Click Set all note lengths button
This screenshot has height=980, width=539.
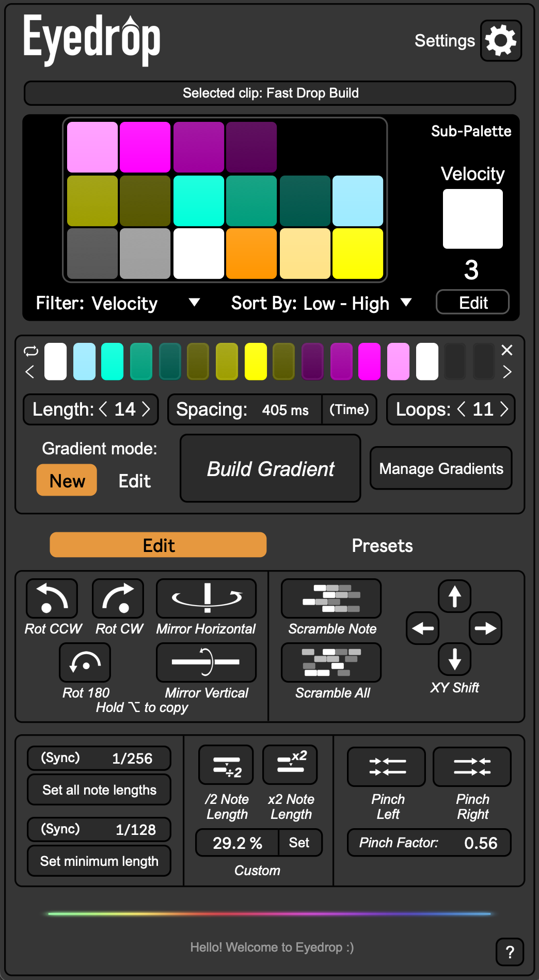click(99, 790)
